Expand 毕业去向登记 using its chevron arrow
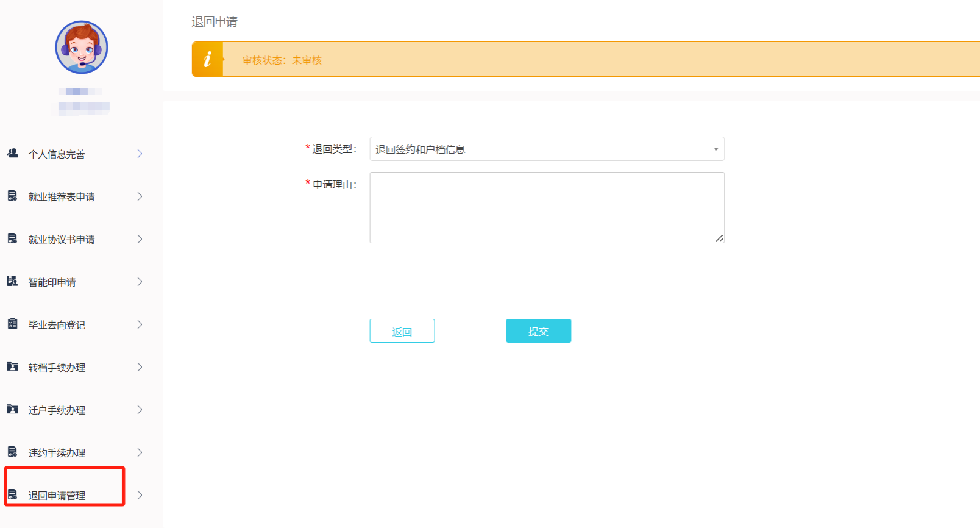The image size is (980, 528). coord(140,324)
